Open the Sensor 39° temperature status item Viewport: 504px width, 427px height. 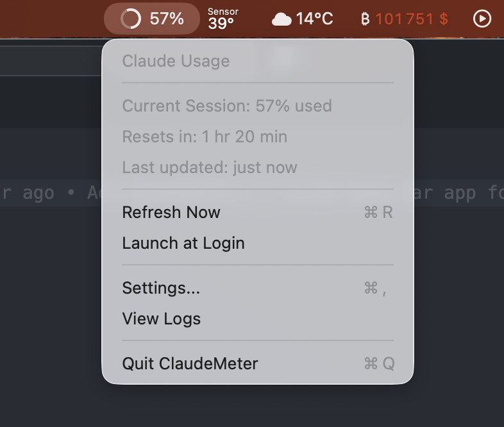click(223, 19)
